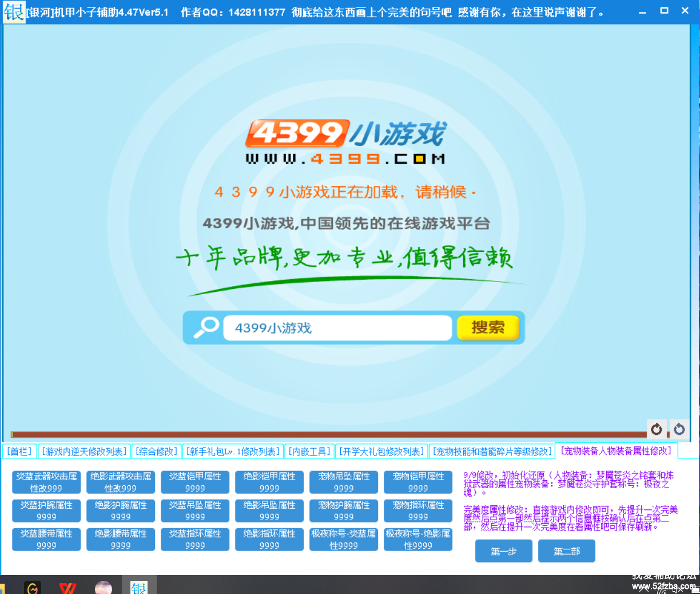Apply 宠物护腕属性9999
This screenshot has height=594, width=700.
pos(344,510)
